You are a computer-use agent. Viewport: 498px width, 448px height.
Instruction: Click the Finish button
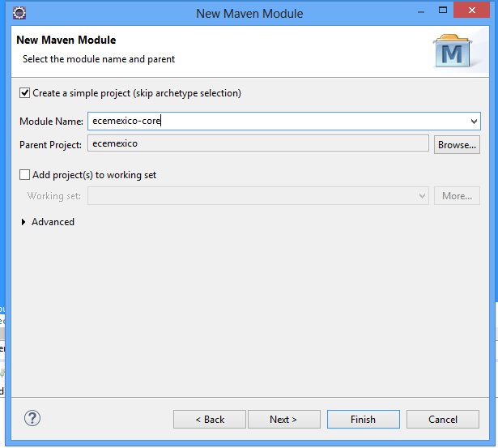click(x=364, y=419)
